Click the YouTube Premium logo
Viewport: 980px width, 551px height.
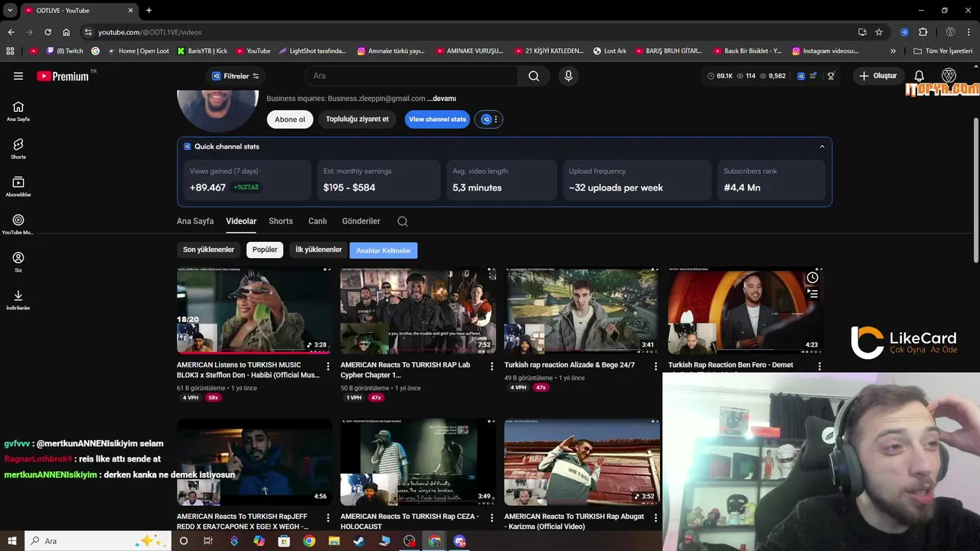pyautogui.click(x=62, y=76)
